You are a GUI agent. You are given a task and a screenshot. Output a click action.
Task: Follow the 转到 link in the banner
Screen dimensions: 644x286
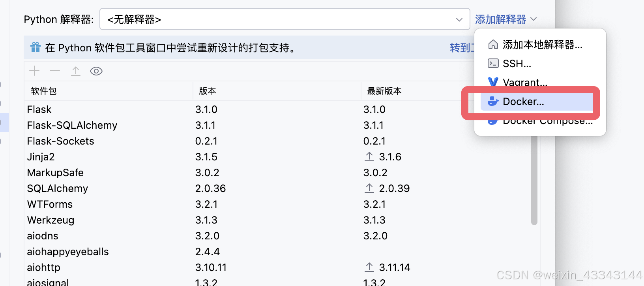click(462, 48)
